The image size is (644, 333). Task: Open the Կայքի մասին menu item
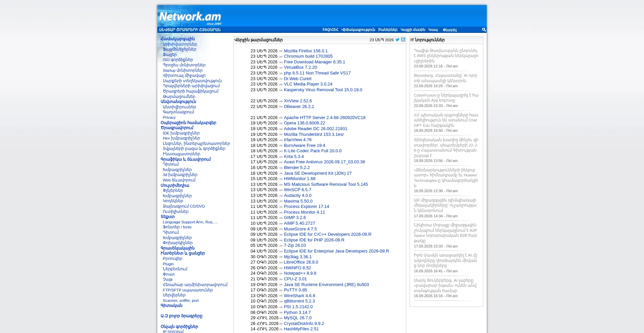[x=413, y=30]
